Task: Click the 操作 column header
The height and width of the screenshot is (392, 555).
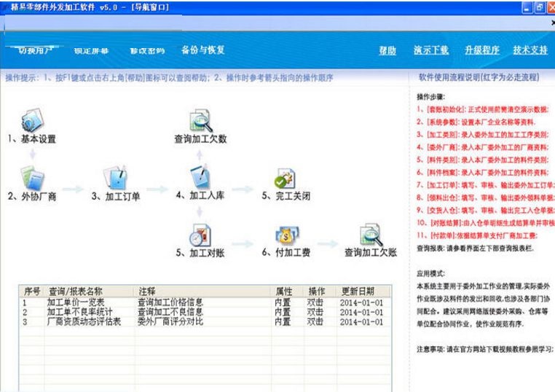Action: [x=320, y=291]
